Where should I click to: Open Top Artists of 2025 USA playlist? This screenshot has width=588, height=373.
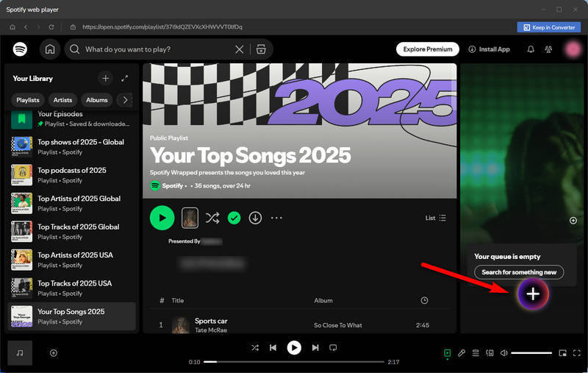pyautogui.click(x=71, y=260)
